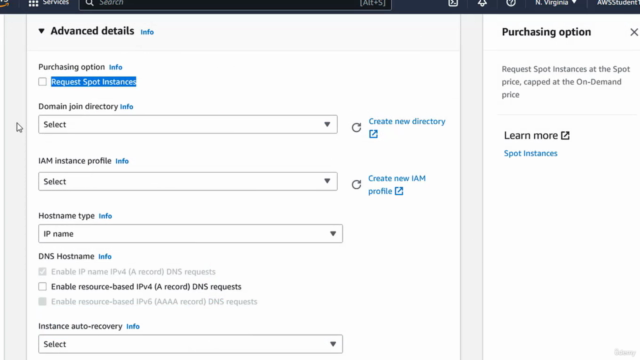The height and width of the screenshot is (360, 640).
Task: Click external link icon under Create new directory
Action: point(373,134)
